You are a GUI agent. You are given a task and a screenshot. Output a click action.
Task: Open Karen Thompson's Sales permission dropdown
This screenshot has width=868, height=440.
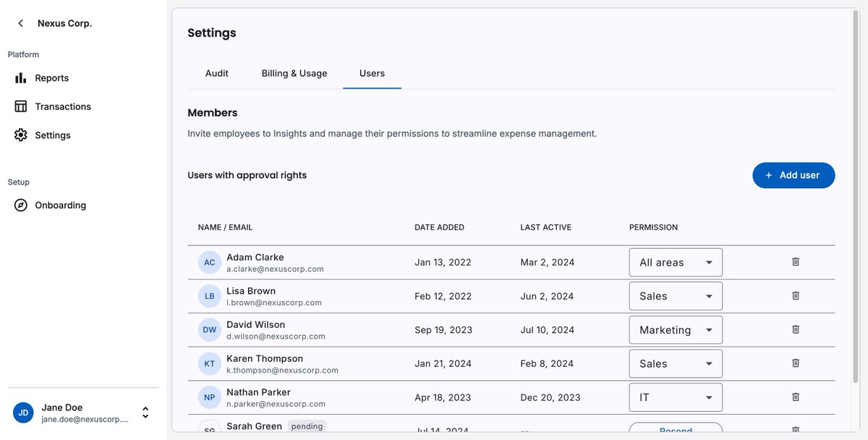[x=676, y=363]
